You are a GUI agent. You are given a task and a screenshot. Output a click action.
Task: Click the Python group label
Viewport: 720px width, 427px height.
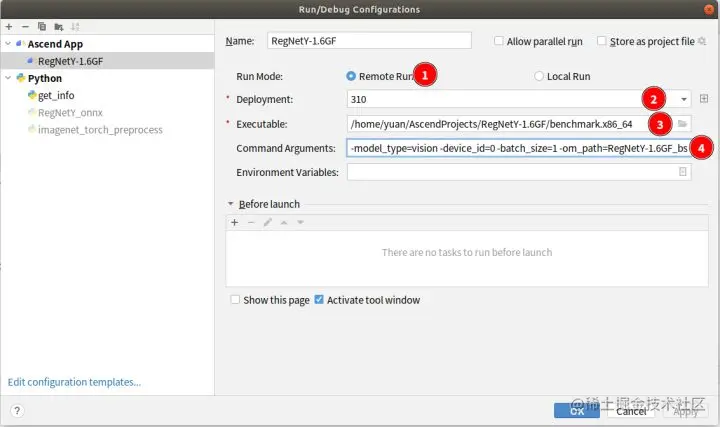point(45,78)
